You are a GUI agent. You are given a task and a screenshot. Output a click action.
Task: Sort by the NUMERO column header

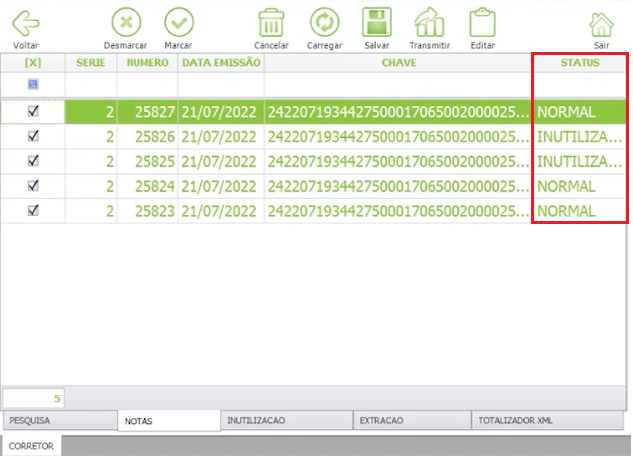[147, 63]
